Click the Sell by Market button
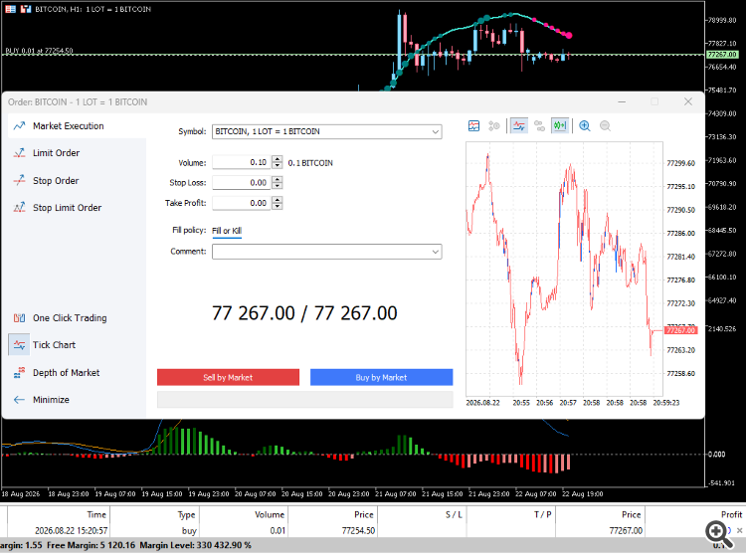Image resolution: width=746 pixels, height=560 pixels. click(x=229, y=377)
